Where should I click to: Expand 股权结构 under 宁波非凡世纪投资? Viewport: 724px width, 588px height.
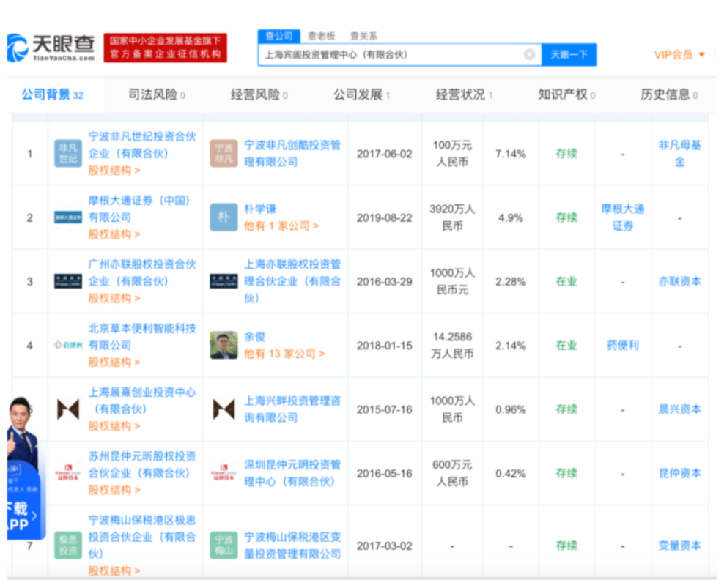click(114, 171)
